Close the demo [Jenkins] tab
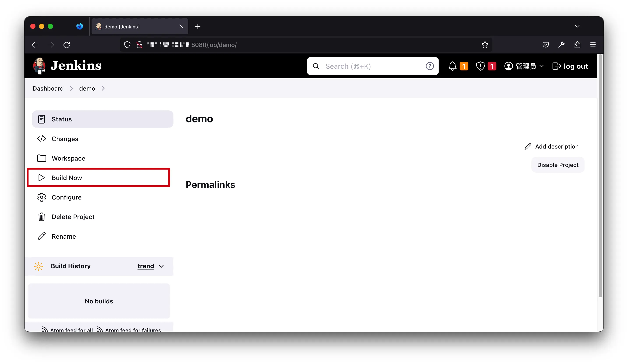This screenshot has height=364, width=628. tap(181, 26)
